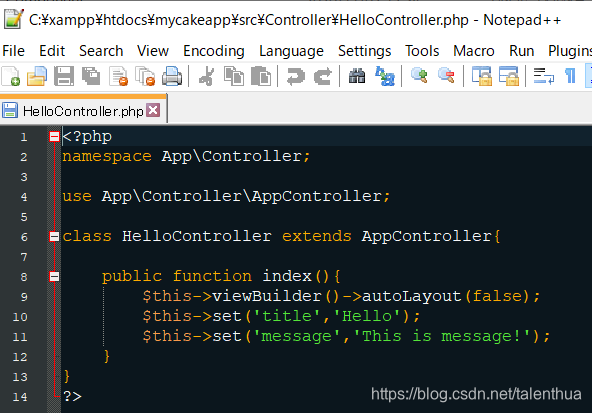Open Find with the binoculars icon

357,76
